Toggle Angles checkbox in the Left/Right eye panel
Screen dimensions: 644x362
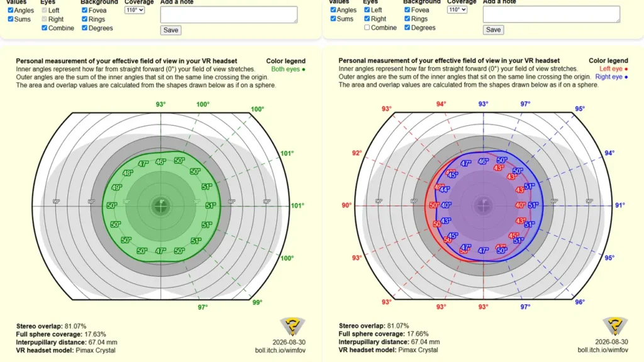tap(333, 10)
